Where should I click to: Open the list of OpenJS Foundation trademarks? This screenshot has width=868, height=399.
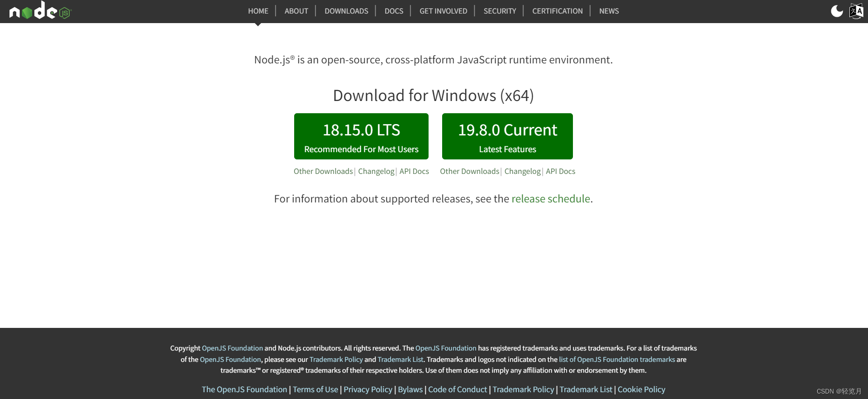tap(617, 360)
